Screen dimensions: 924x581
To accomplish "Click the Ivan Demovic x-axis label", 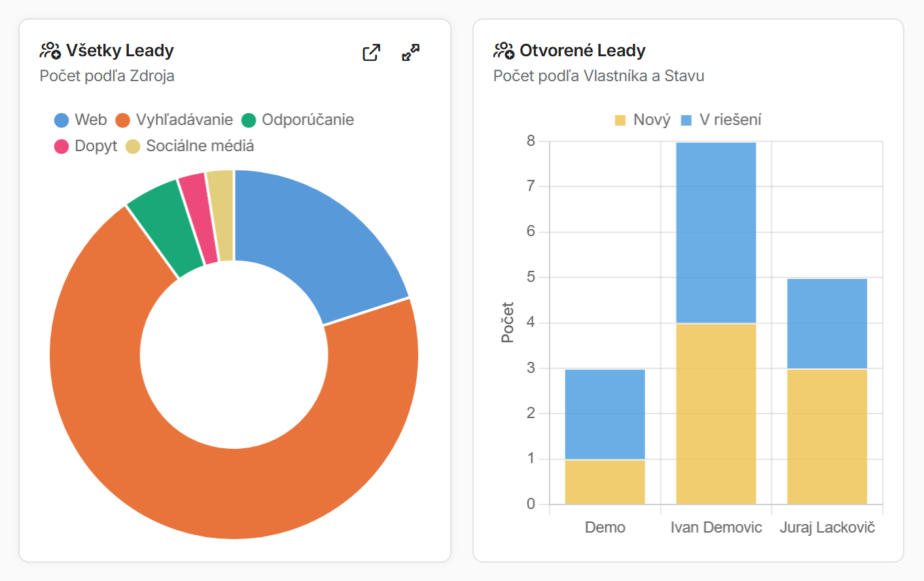I will [x=716, y=527].
